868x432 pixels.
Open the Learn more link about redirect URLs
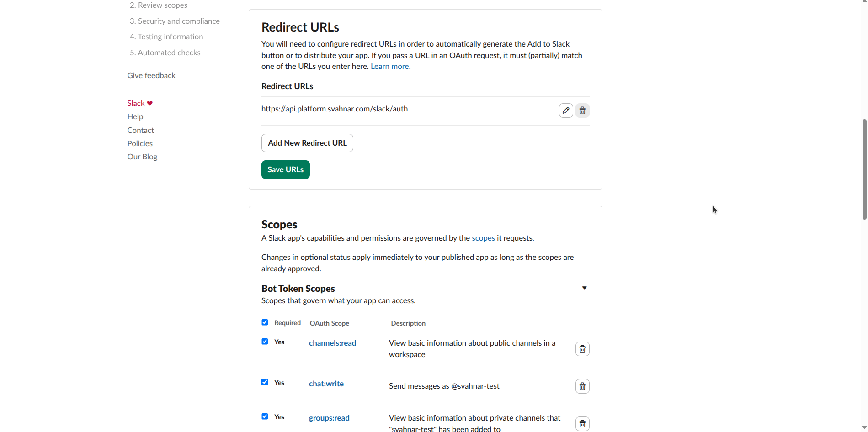click(390, 66)
